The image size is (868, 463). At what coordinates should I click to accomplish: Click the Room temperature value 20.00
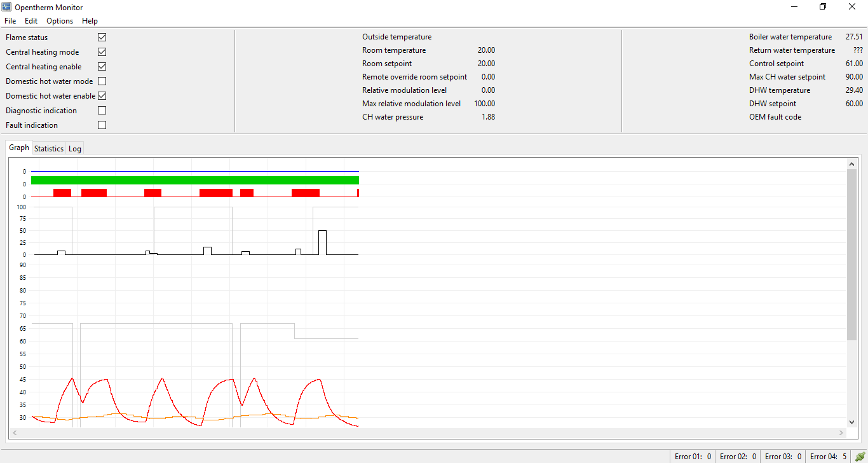click(486, 50)
